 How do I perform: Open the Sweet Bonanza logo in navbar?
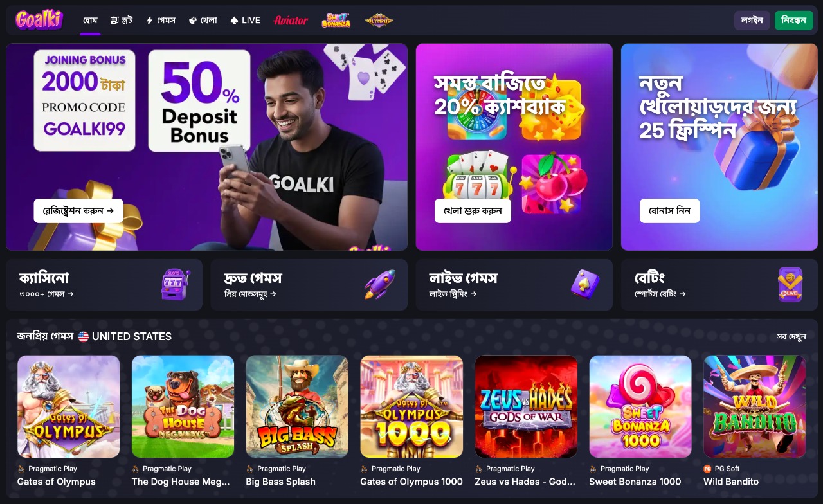click(x=336, y=20)
